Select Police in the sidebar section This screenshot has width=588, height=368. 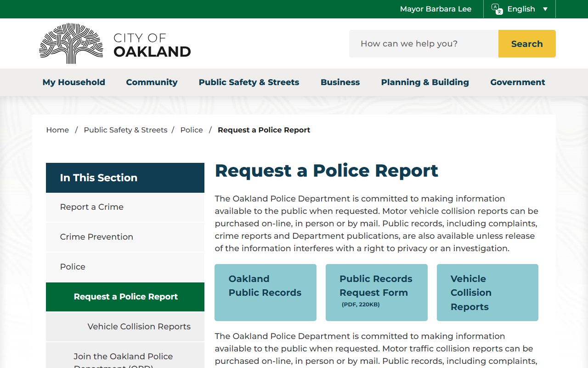[125, 267]
